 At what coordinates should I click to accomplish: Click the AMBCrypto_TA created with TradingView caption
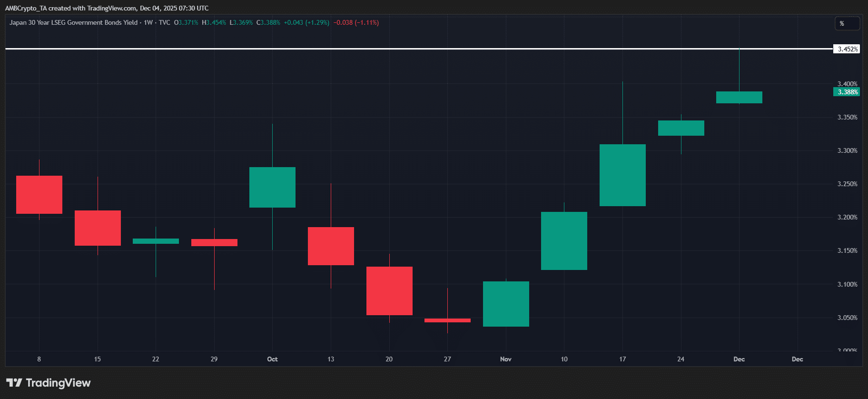[107, 8]
